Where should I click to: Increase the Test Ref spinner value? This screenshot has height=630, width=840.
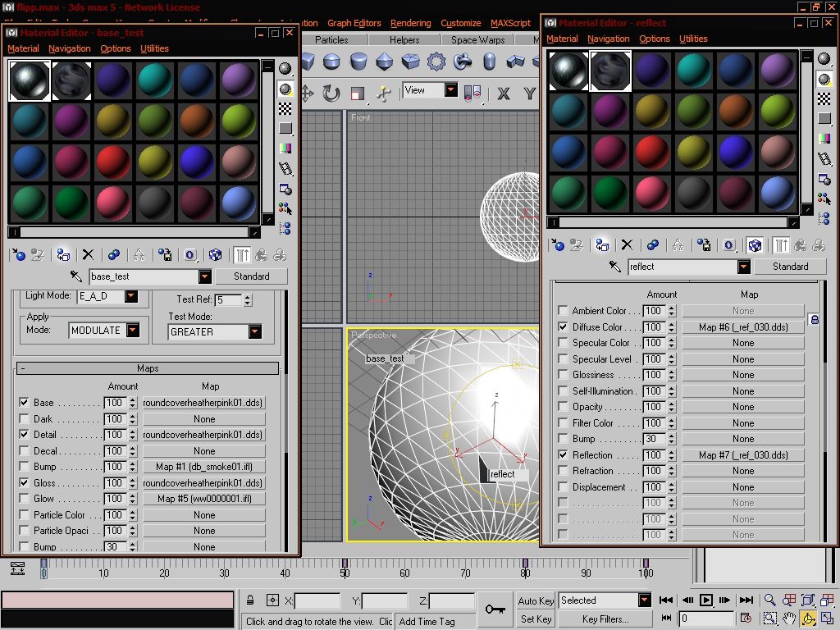(248, 296)
